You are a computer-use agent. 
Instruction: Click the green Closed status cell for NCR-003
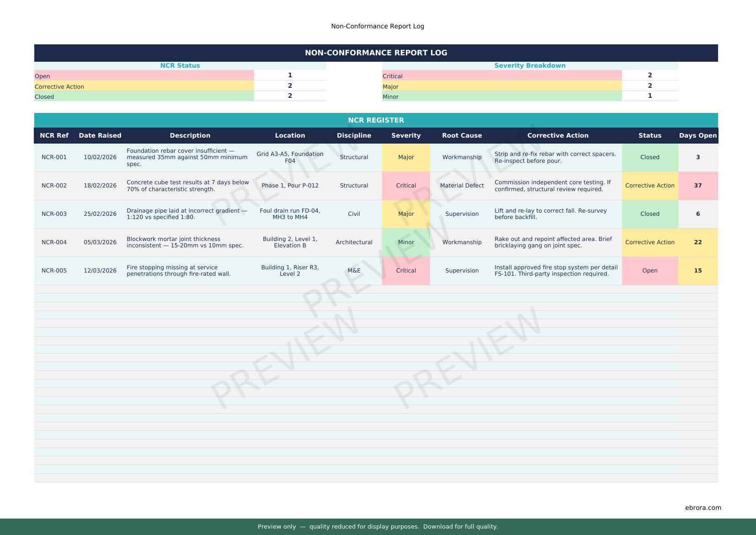tap(650, 214)
